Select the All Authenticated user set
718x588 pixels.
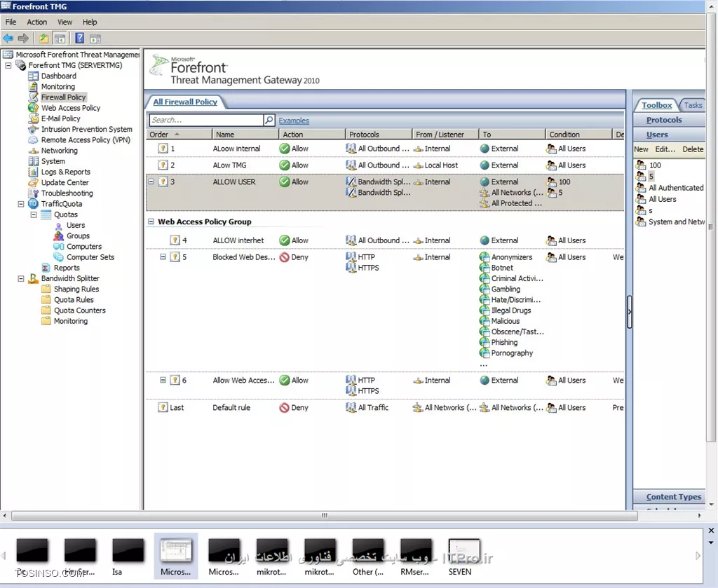(670, 188)
